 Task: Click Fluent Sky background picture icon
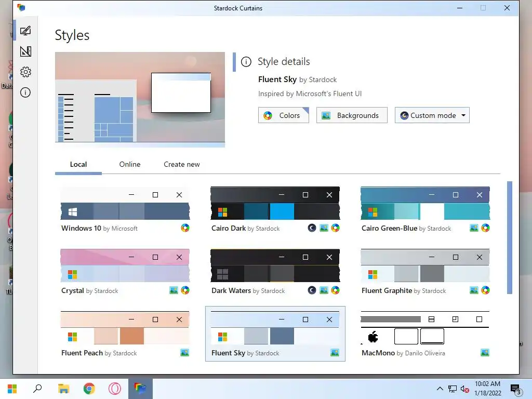[335, 353]
